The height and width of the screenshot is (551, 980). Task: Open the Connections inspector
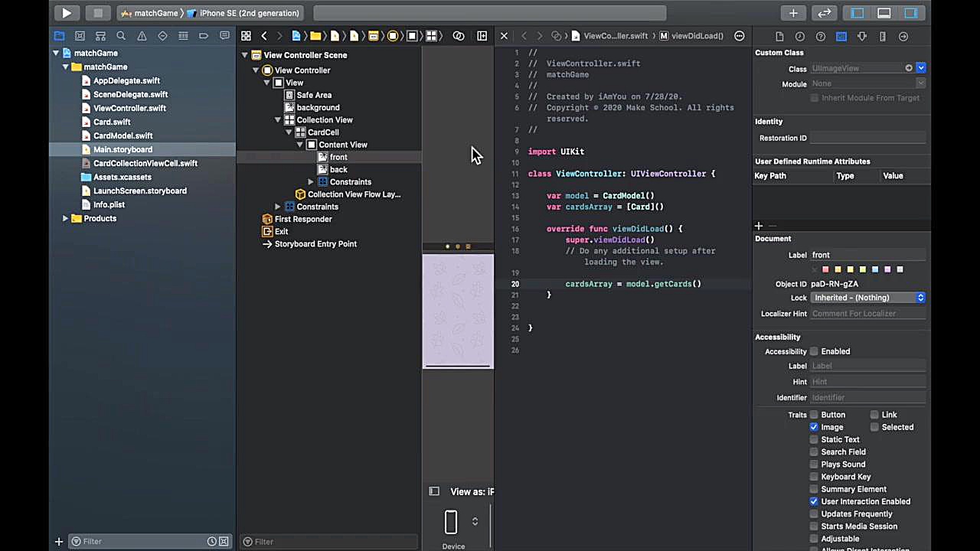903,36
